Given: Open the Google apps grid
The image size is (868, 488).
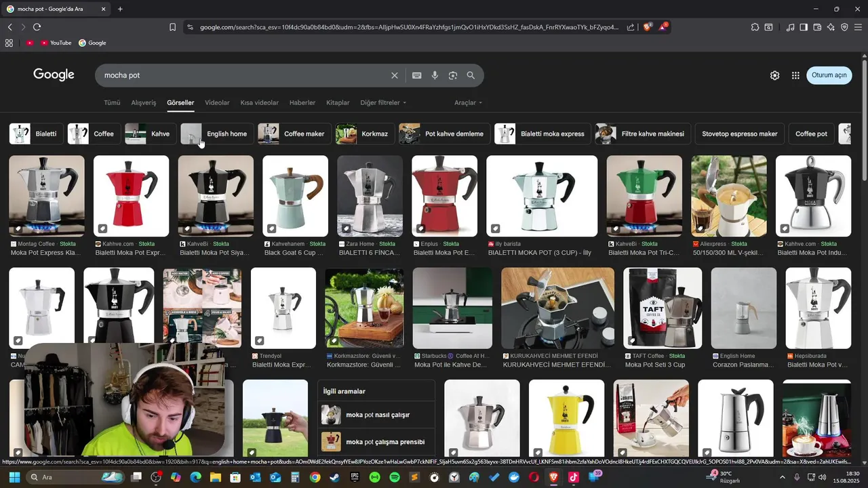Looking at the screenshot, I should 795,75.
